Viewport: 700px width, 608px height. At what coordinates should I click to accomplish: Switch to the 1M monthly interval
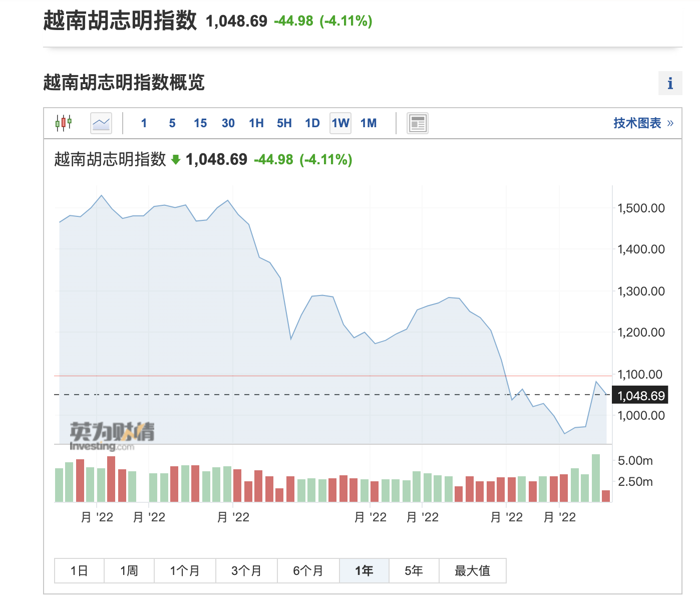(x=369, y=123)
